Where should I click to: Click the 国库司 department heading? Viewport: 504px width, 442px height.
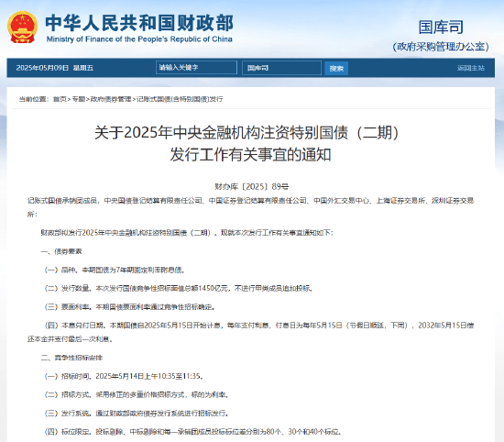tap(441, 27)
